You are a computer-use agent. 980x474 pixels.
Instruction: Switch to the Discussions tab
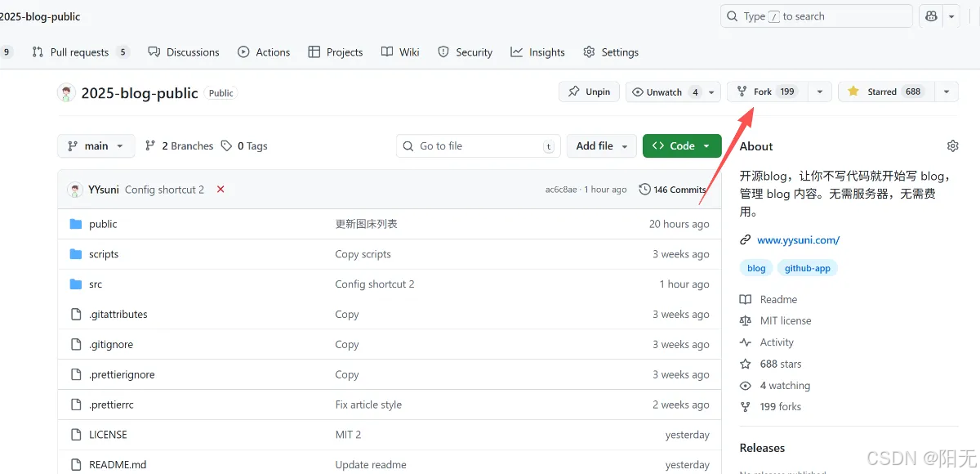(x=184, y=52)
